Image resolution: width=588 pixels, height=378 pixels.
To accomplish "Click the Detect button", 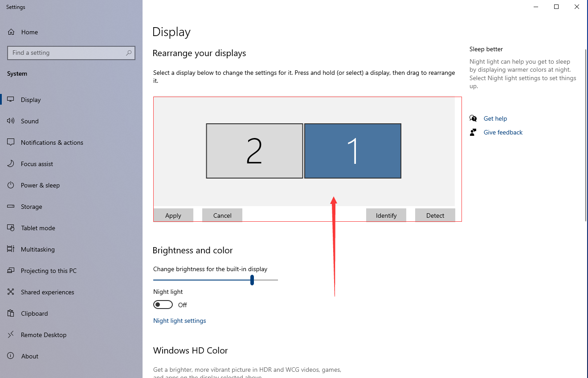I will click(x=435, y=215).
